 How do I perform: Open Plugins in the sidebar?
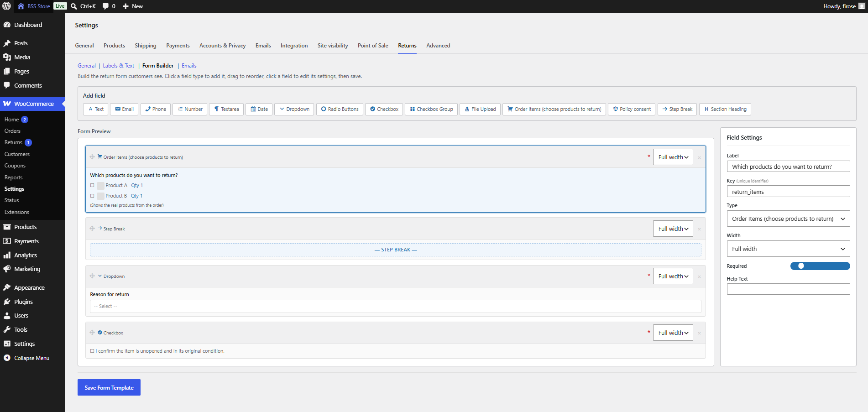pos(32,302)
